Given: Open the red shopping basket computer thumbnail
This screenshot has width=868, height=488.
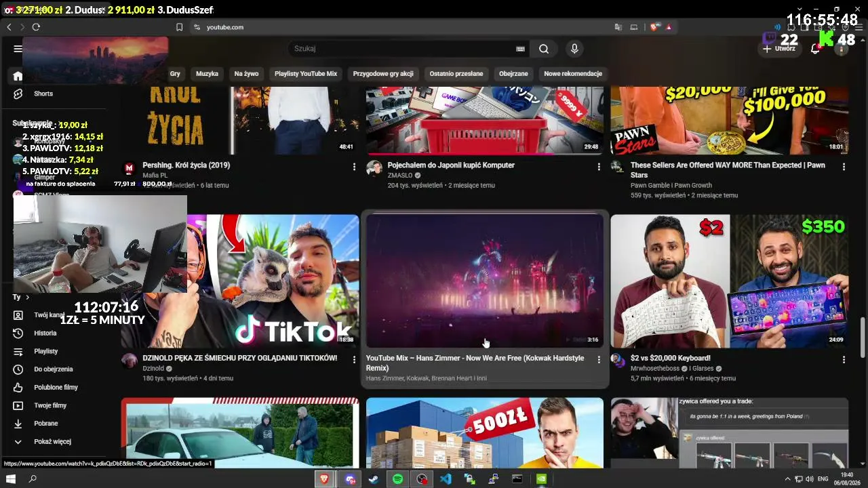Looking at the screenshot, I should pos(485,121).
